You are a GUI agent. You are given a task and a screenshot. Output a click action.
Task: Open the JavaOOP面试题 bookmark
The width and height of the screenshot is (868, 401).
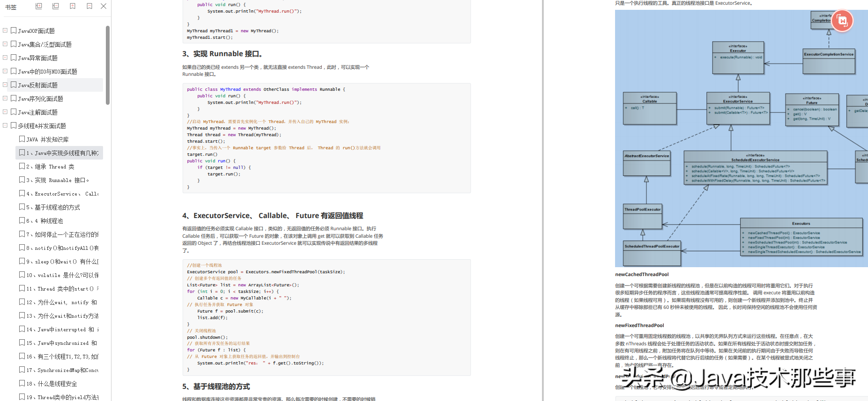36,31
